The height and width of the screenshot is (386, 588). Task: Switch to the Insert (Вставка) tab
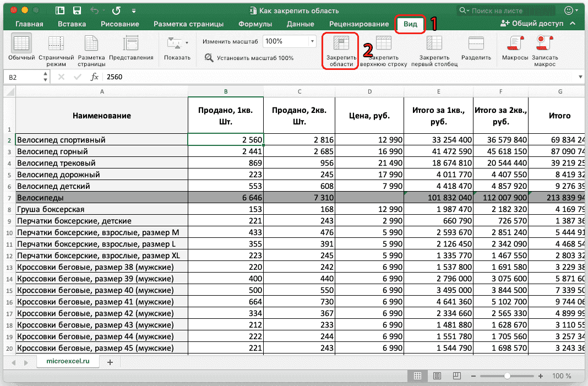[72, 24]
